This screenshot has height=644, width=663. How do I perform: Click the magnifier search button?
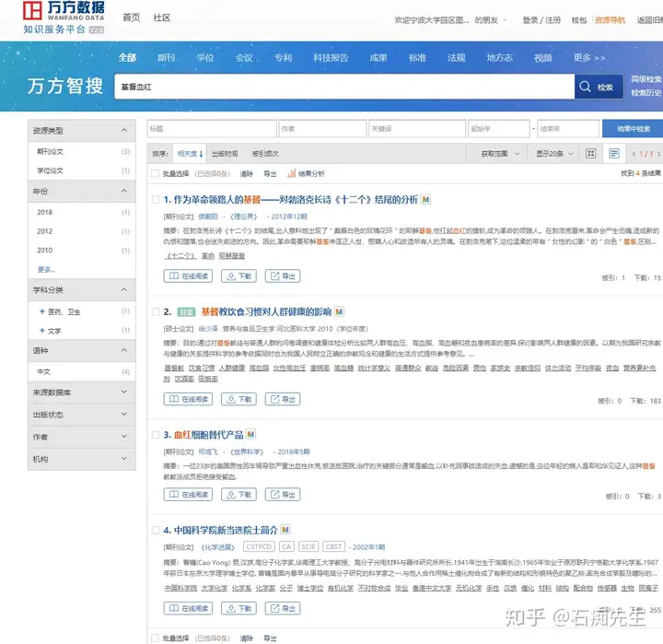[599, 87]
